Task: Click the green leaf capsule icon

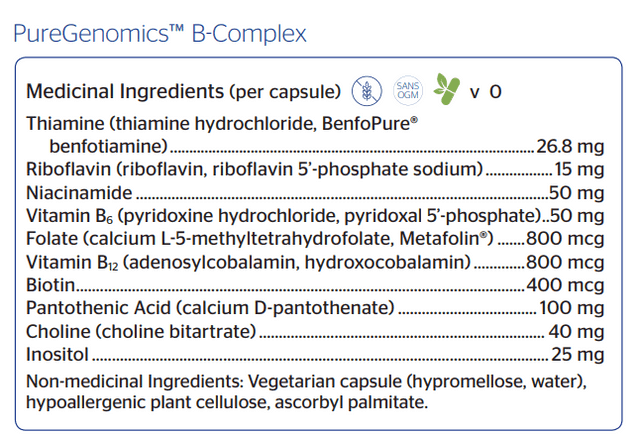Action: tap(447, 89)
